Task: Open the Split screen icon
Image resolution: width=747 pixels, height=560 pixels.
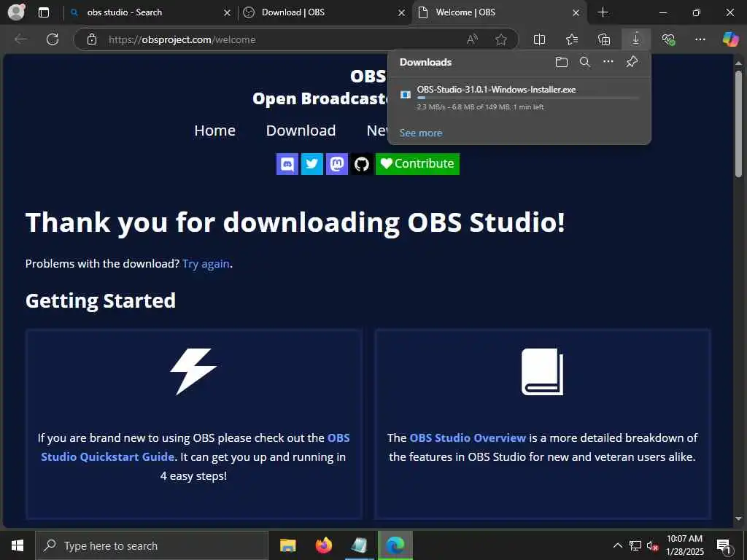Action: click(539, 39)
